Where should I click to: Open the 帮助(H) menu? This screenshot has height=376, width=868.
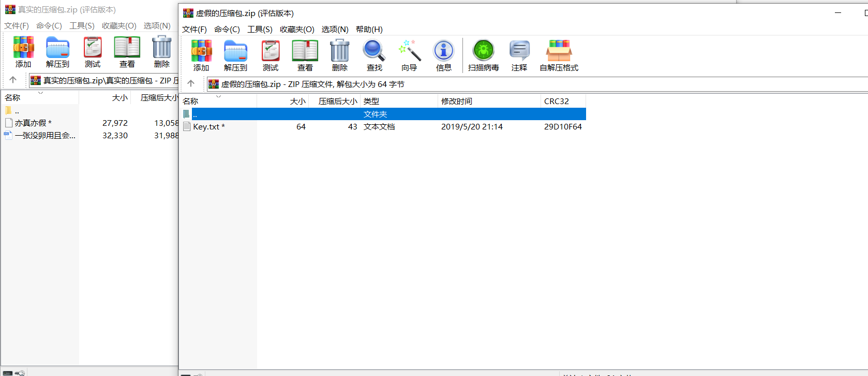(369, 30)
